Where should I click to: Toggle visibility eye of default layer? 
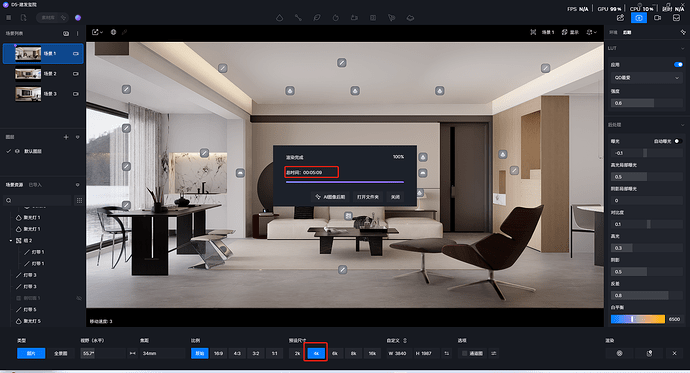(17, 151)
